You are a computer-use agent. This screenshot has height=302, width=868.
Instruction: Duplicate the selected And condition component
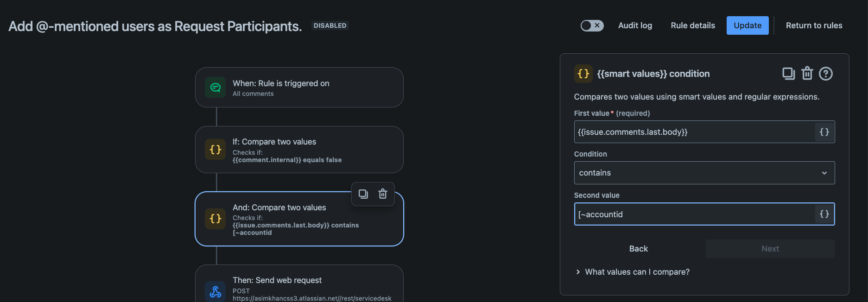[x=363, y=194]
